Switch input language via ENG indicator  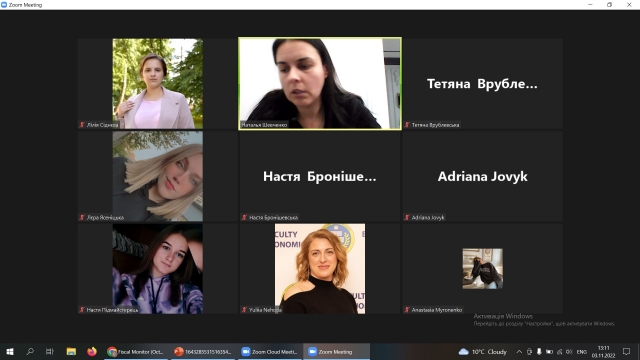pos(582,351)
